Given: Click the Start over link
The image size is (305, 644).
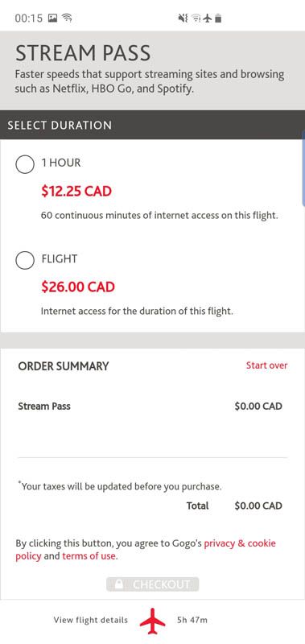Looking at the screenshot, I should coord(267,365).
